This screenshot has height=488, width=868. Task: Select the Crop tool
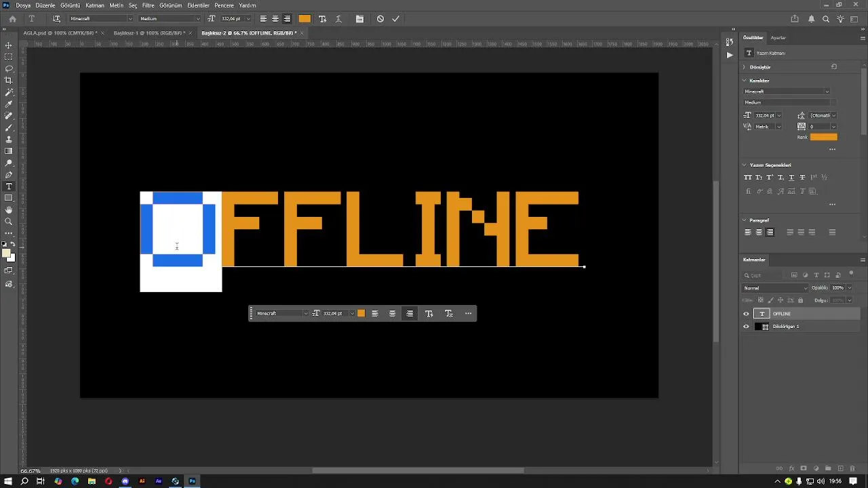coord(9,80)
